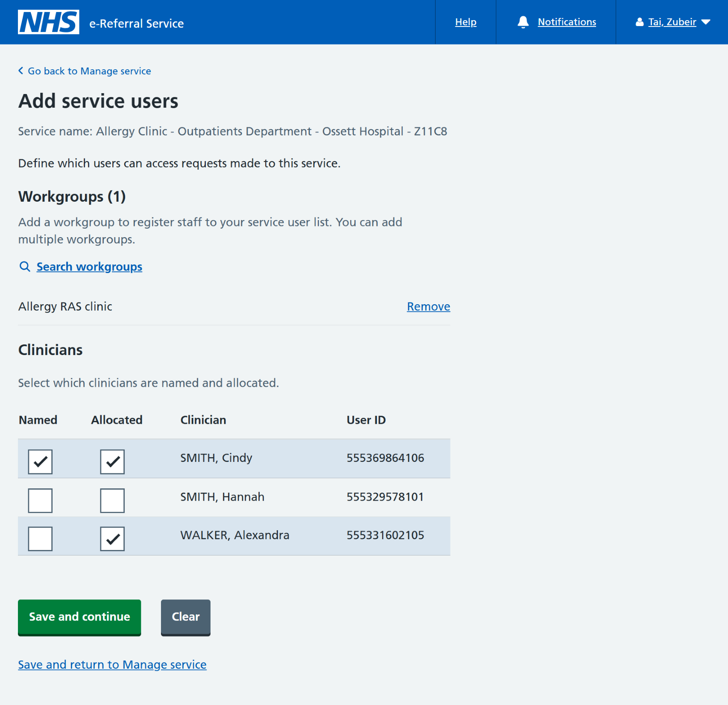Uncheck Allocated for WALKER, Alexandra
Viewport: 728px width, 705px height.
112,539
